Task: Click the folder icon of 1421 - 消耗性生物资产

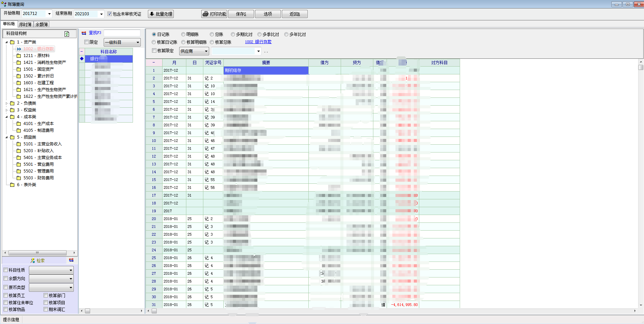Action: (x=19, y=62)
